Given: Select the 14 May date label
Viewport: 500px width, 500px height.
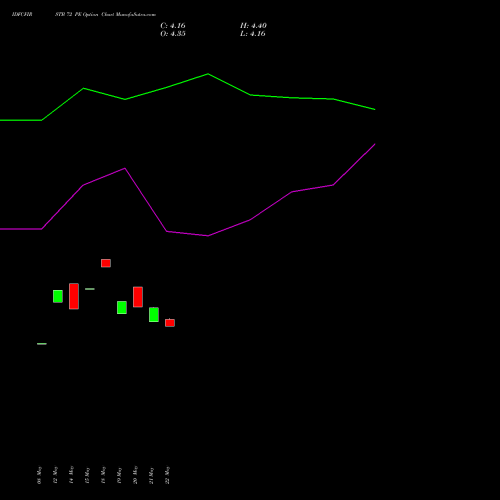Looking at the screenshot, I should 71,475.
